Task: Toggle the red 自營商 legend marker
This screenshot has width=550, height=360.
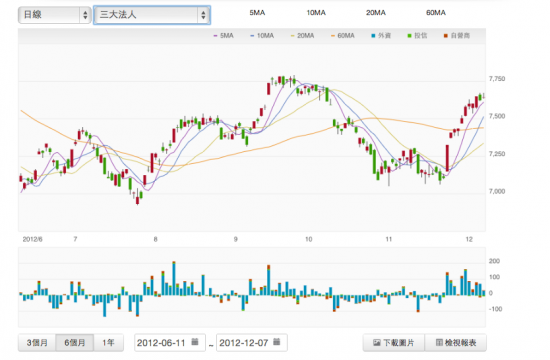Action: [x=445, y=35]
